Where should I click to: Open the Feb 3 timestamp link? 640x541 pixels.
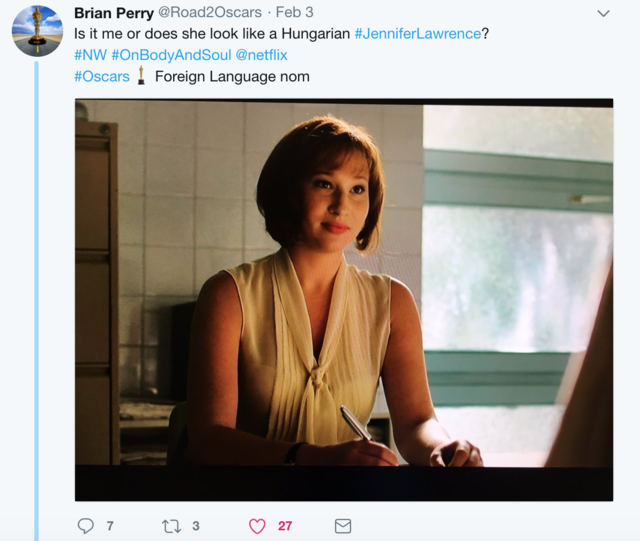point(294,12)
